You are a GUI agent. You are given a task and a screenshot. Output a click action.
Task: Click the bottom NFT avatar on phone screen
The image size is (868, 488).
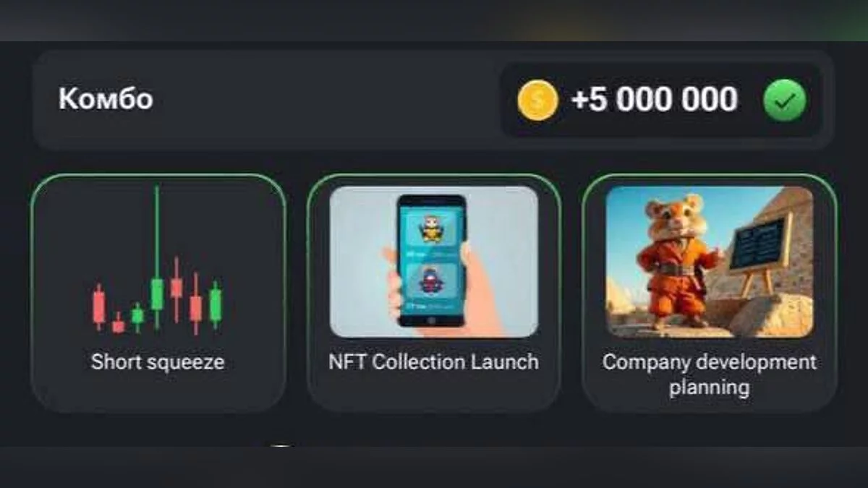(432, 281)
